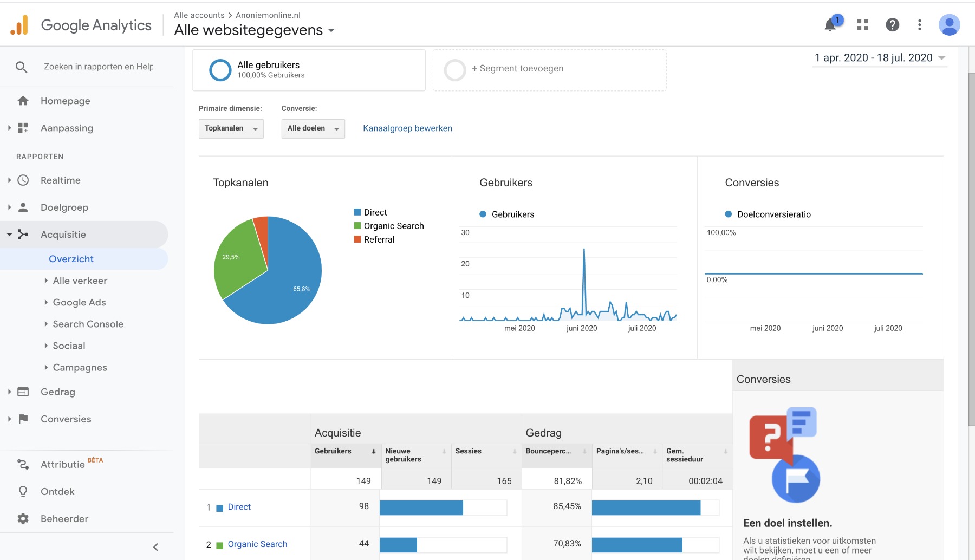Open the notifications bell
975x560 pixels.
coord(830,25)
